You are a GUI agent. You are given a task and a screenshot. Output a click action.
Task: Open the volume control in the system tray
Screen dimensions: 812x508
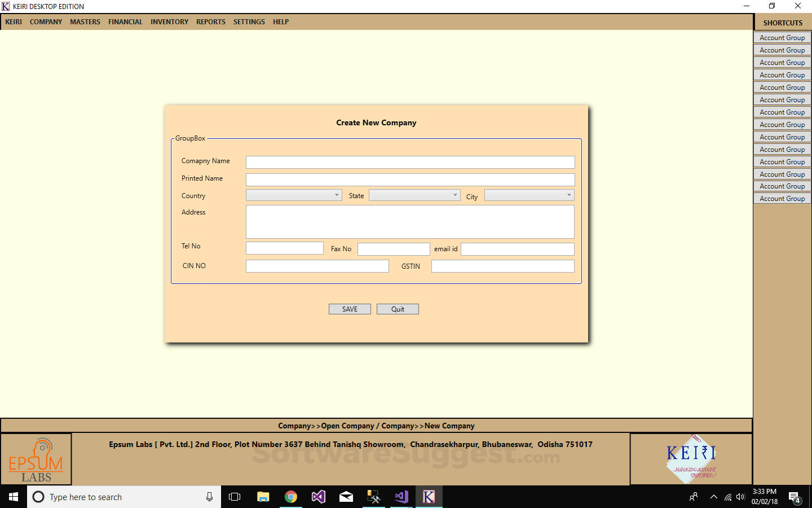(740, 497)
